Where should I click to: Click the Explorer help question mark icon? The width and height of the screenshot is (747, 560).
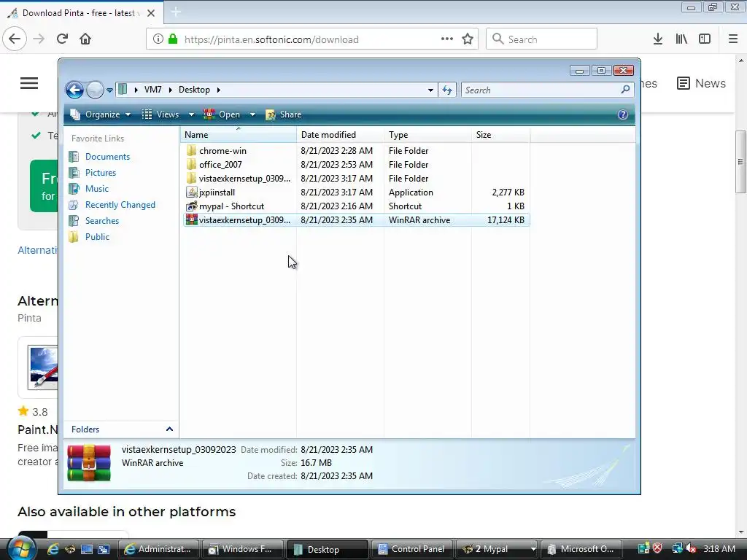click(x=622, y=114)
